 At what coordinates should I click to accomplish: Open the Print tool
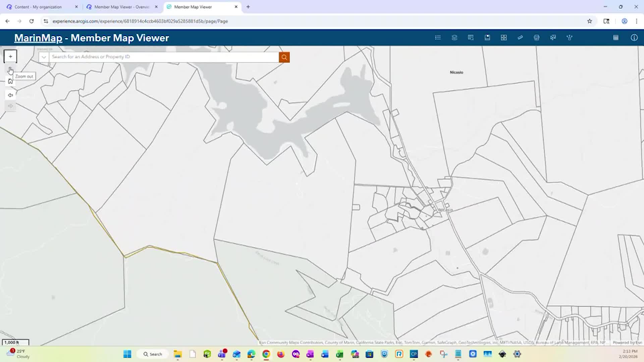click(x=536, y=38)
